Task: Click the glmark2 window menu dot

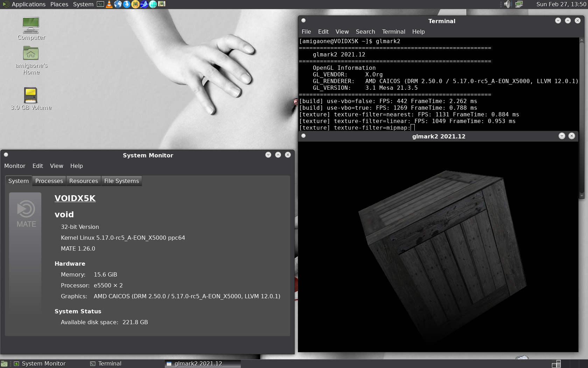Action: [303, 136]
